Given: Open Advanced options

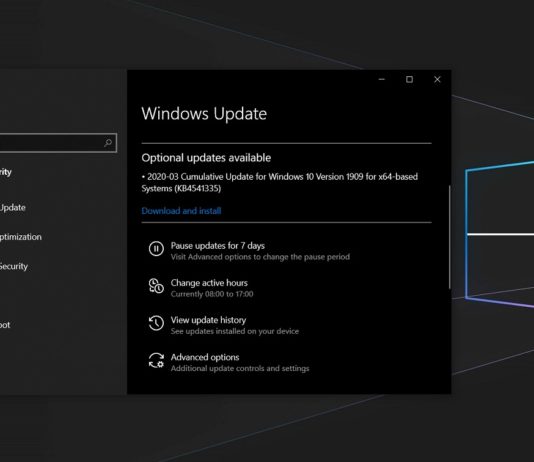Looking at the screenshot, I should (205, 357).
